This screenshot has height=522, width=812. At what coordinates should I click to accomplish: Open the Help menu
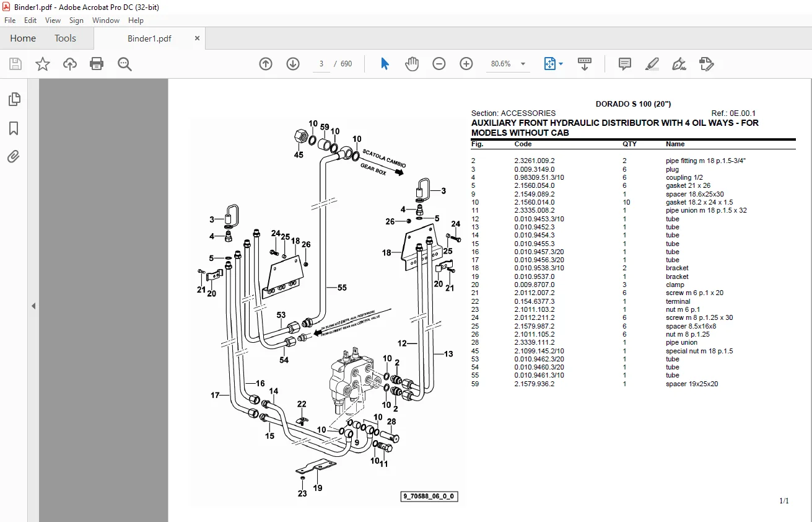click(136, 20)
